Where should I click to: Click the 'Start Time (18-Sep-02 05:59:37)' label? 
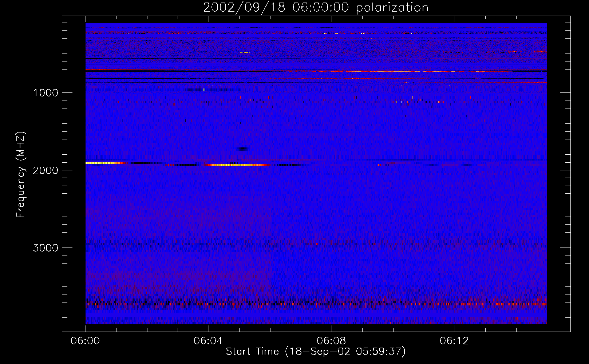[316, 352]
